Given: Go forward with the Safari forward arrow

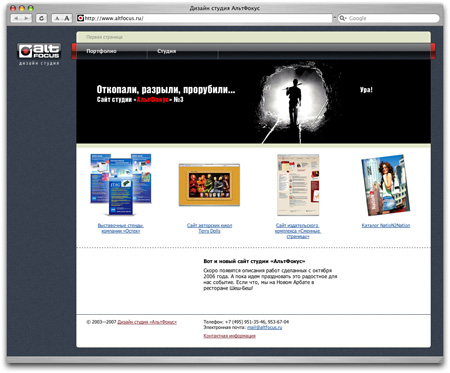Looking at the screenshot, I should tap(27, 18).
